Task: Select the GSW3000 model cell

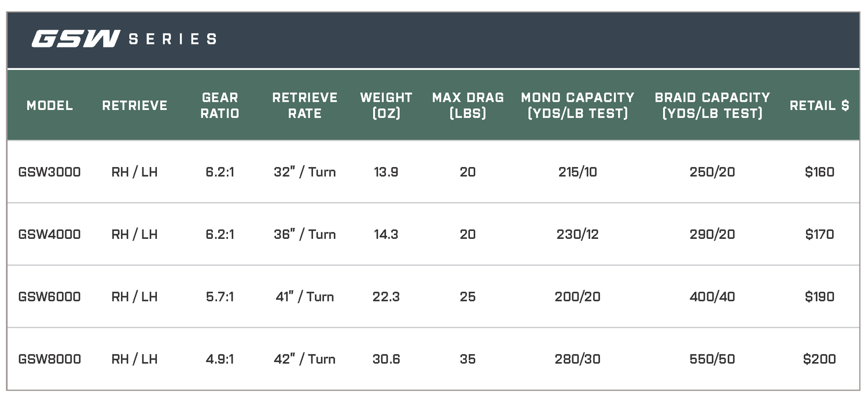Action: (x=50, y=172)
